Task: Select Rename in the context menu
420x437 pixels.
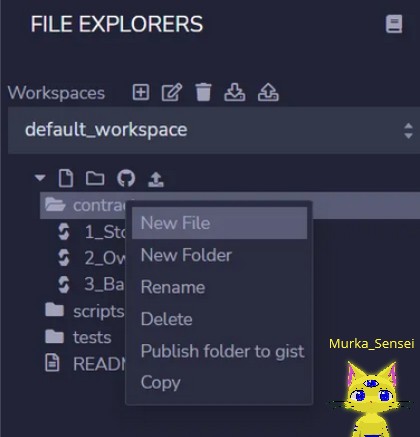Action: pos(219,287)
